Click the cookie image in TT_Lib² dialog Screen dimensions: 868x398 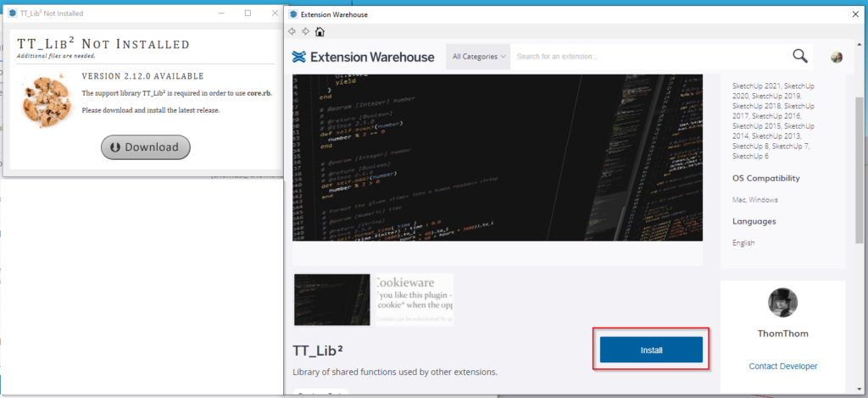pos(47,101)
